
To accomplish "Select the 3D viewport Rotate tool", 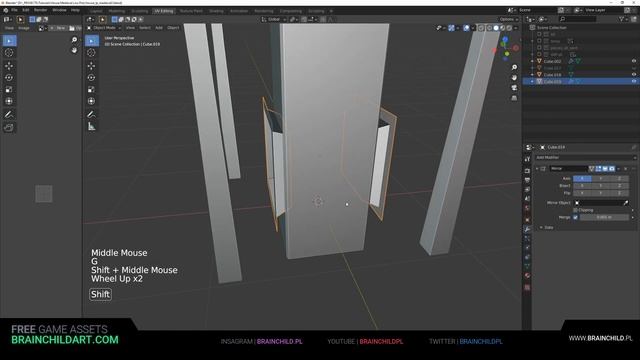I will (91, 78).
